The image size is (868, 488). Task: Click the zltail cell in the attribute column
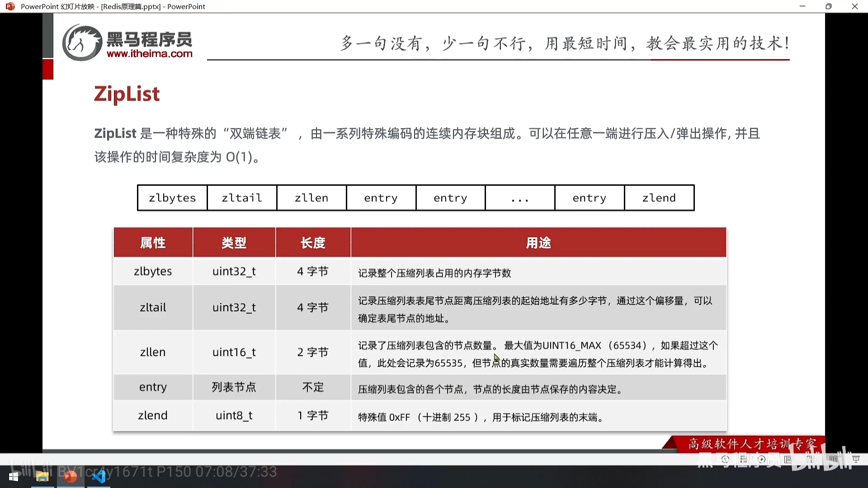click(x=153, y=308)
